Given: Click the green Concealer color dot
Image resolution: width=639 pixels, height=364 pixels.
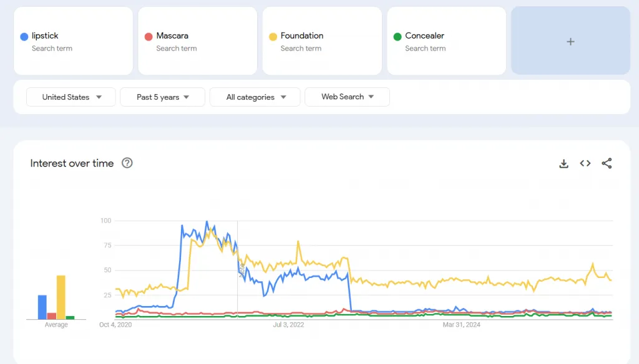Looking at the screenshot, I should [x=398, y=37].
